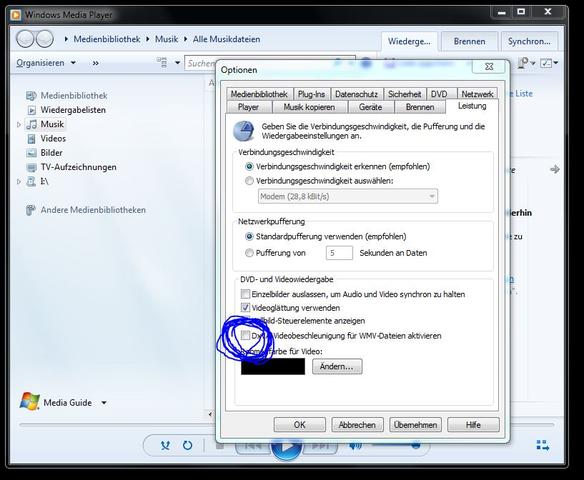Skip to the next track

[320, 446]
